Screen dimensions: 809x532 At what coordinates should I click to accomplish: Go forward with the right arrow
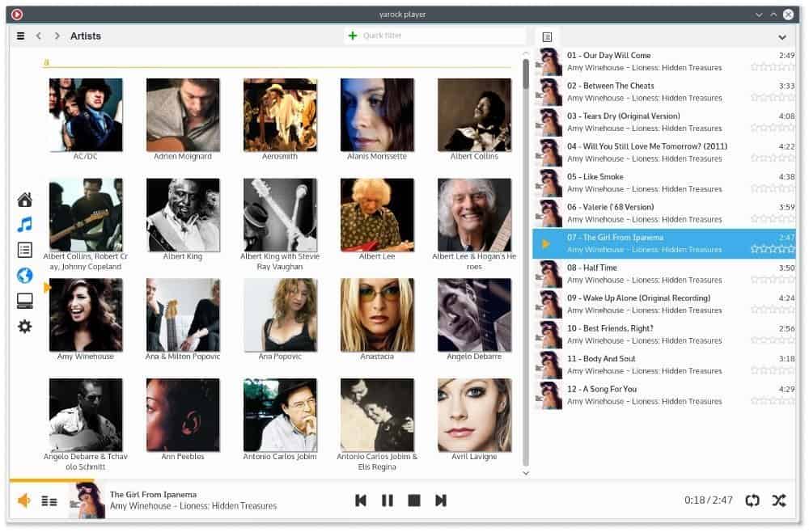coord(57,36)
